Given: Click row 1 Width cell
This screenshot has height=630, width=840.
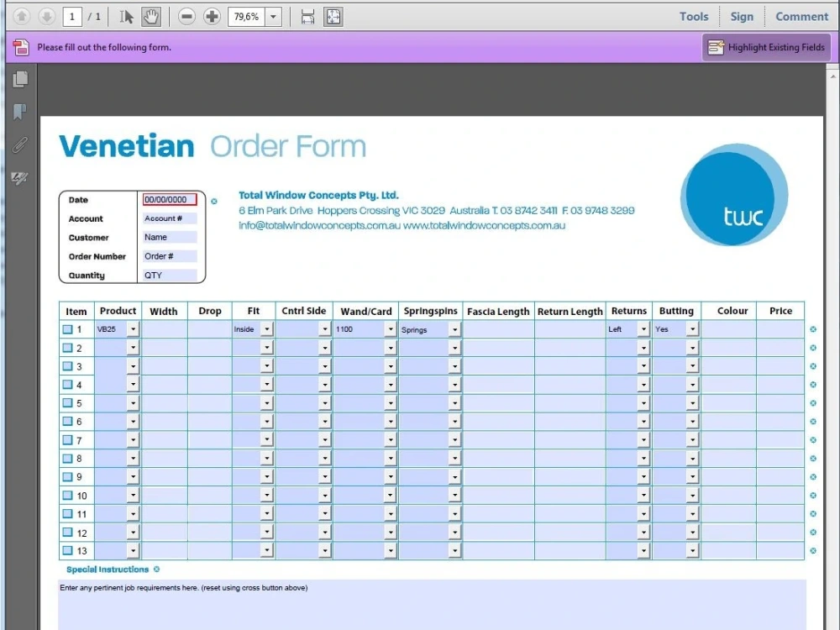Looking at the screenshot, I should point(165,329).
